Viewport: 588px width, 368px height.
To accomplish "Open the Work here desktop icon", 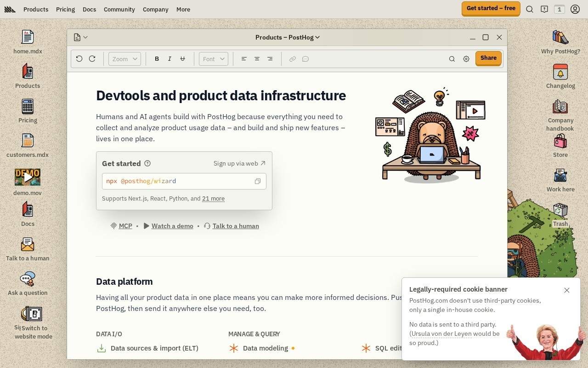I will tap(560, 180).
